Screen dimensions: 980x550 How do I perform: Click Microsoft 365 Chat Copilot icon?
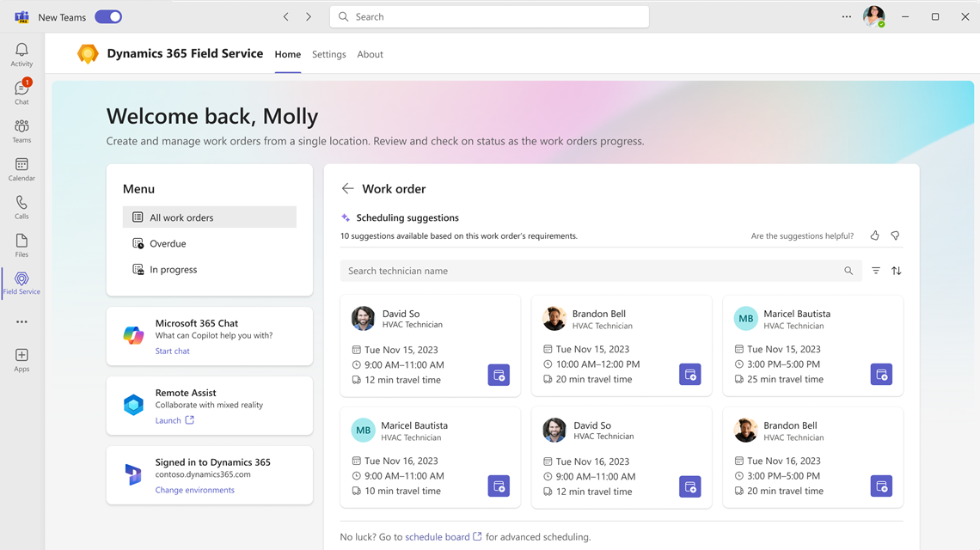click(133, 336)
